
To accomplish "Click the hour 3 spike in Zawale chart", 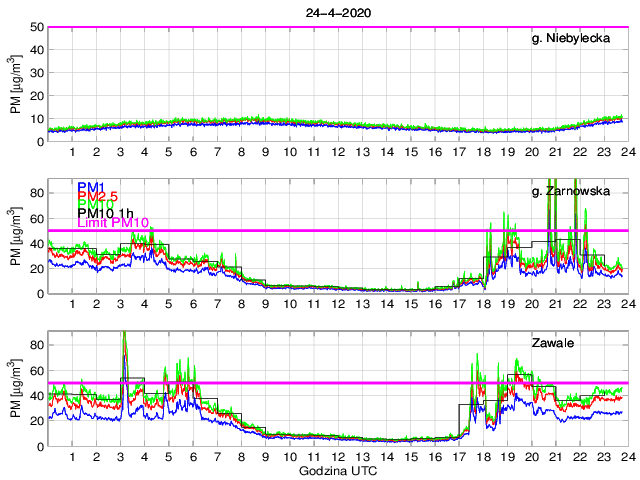I will (x=124, y=340).
